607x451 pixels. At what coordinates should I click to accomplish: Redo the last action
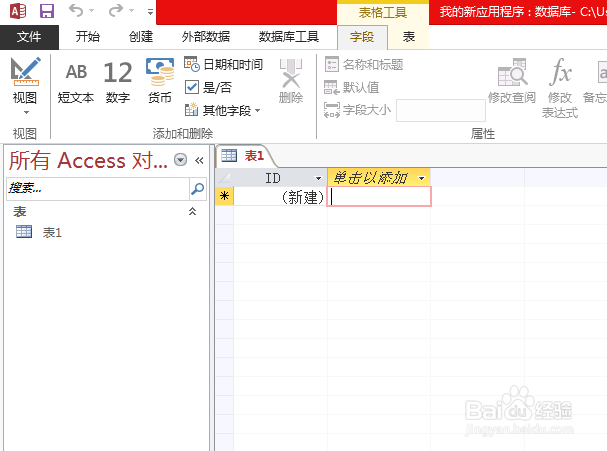(x=115, y=11)
